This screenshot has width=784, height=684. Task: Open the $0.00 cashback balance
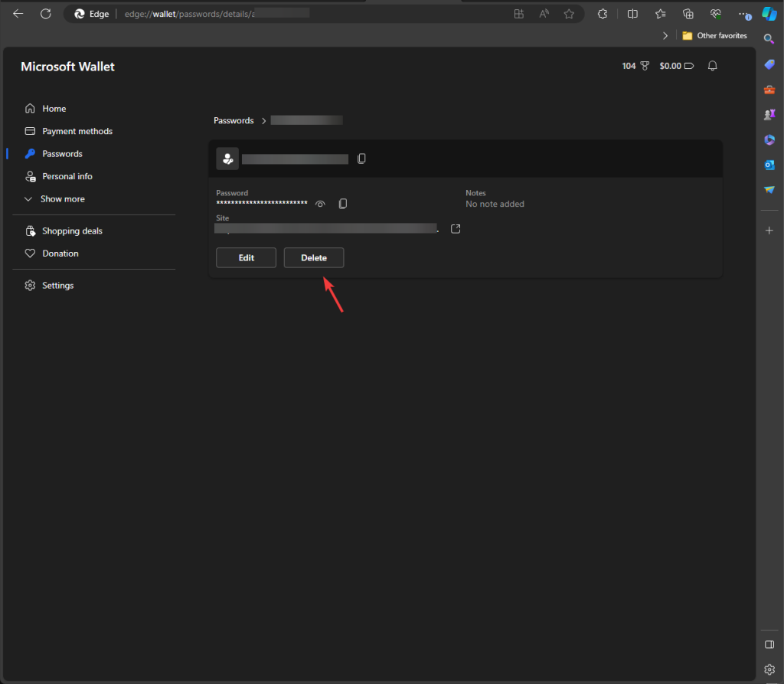point(677,66)
